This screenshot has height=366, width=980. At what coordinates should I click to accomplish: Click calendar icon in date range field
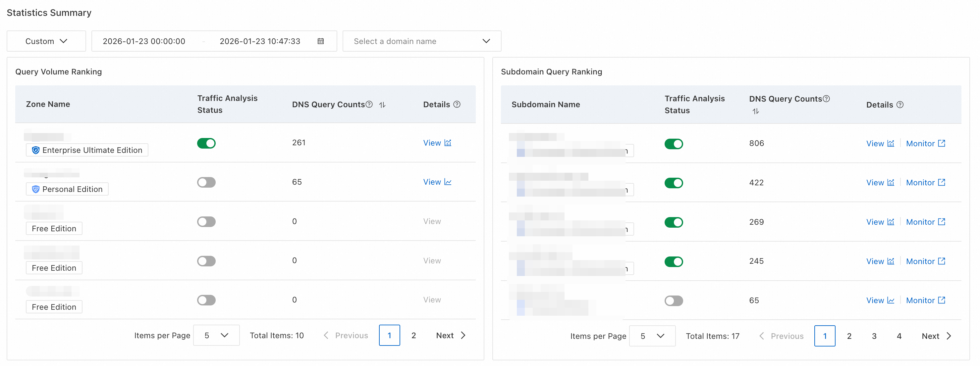coord(320,41)
